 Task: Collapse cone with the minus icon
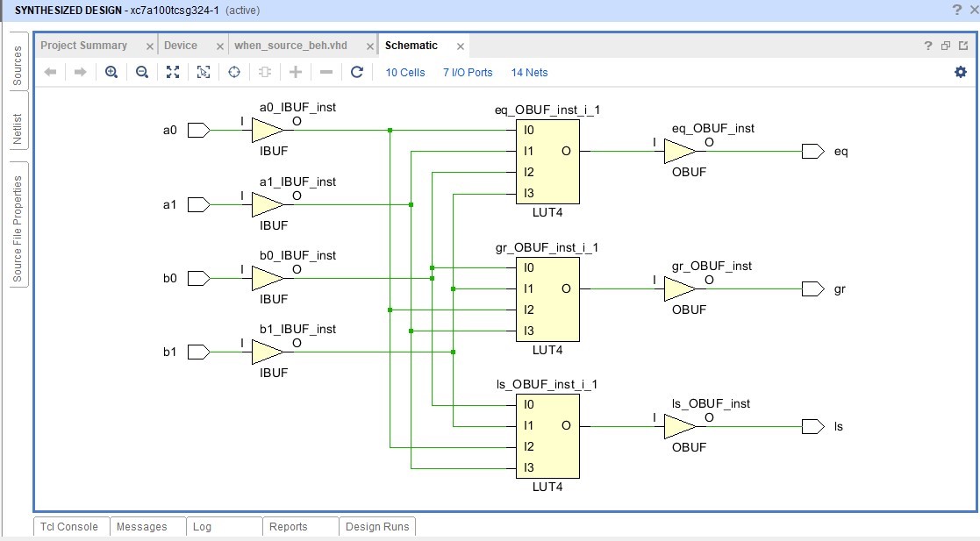325,72
